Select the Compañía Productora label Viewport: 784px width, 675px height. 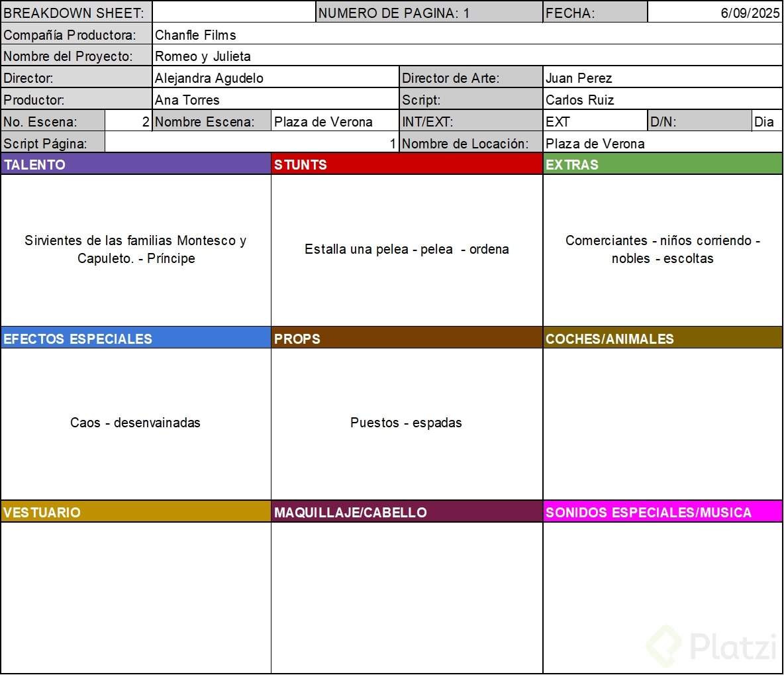pyautogui.click(x=77, y=34)
